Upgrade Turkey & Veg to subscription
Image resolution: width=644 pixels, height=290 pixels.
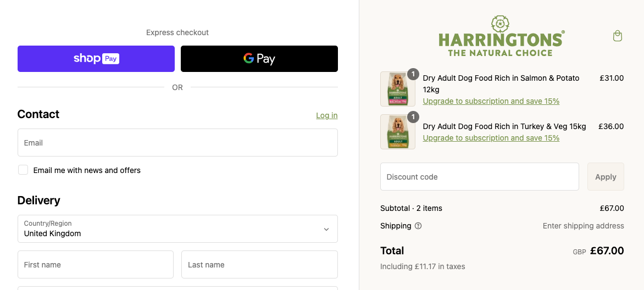(x=491, y=138)
